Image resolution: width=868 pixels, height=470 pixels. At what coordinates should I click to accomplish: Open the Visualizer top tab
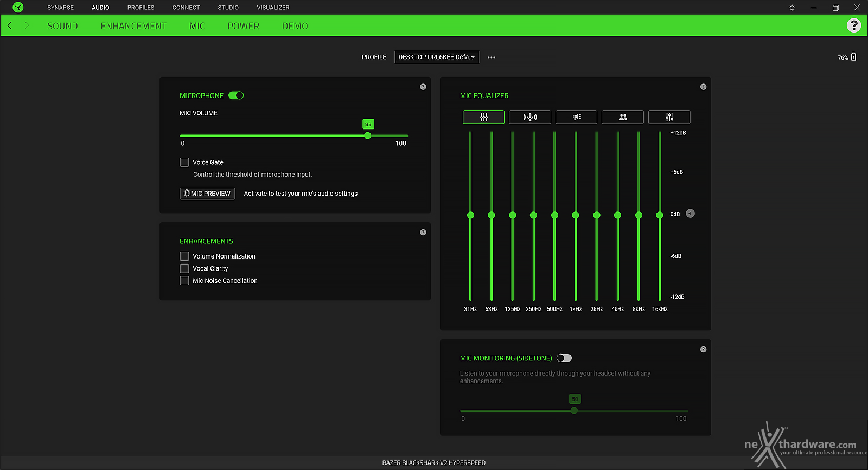pyautogui.click(x=273, y=8)
